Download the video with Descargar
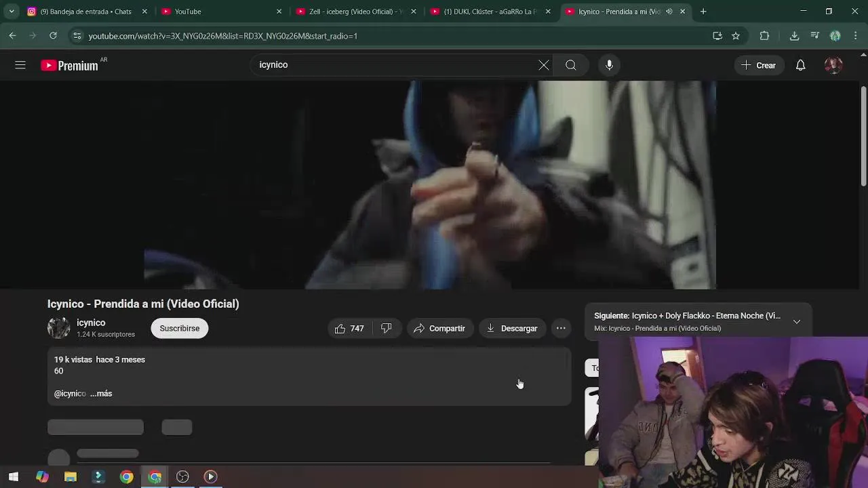 pyautogui.click(x=512, y=329)
